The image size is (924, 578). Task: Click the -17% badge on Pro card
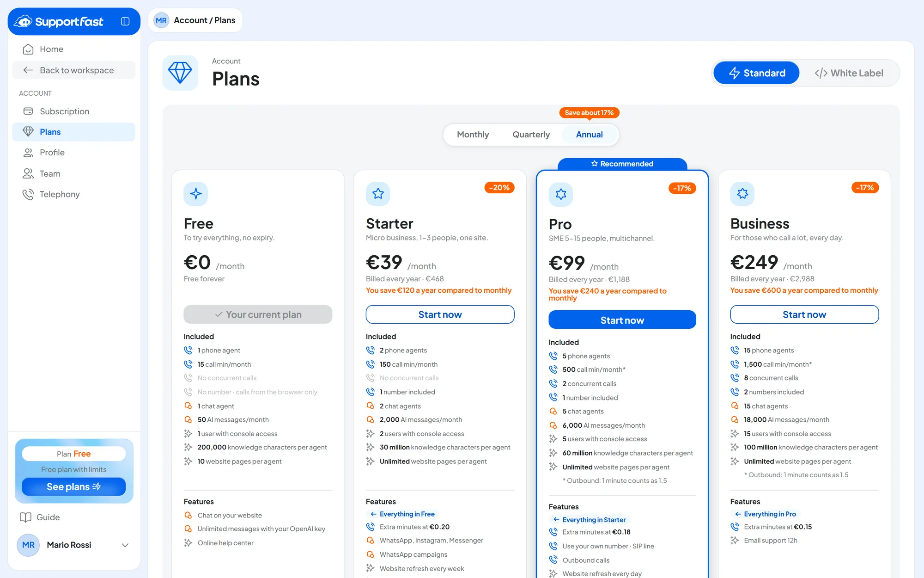coord(682,188)
